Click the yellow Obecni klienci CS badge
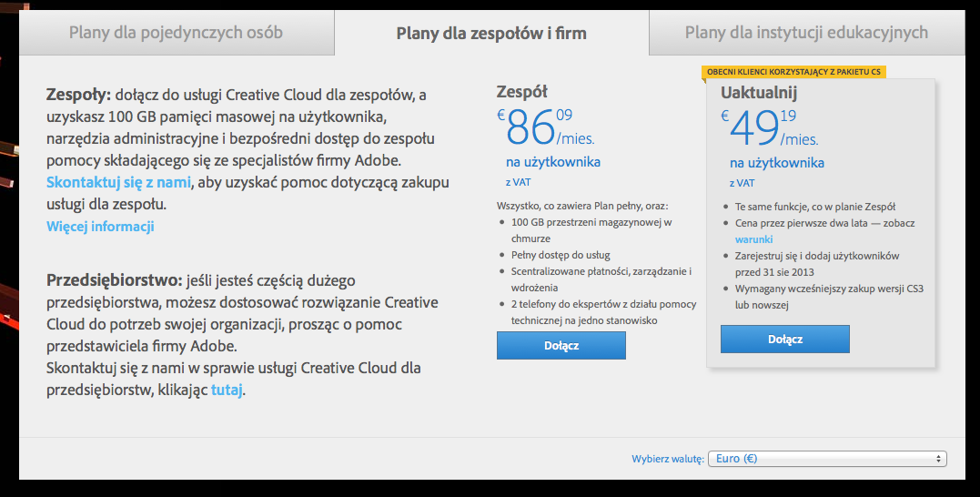 click(x=793, y=72)
